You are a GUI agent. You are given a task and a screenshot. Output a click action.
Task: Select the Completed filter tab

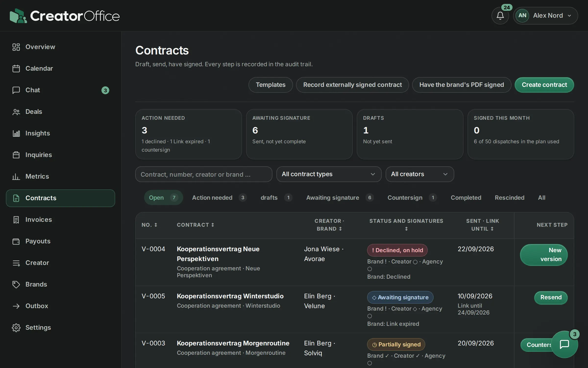[466, 197]
